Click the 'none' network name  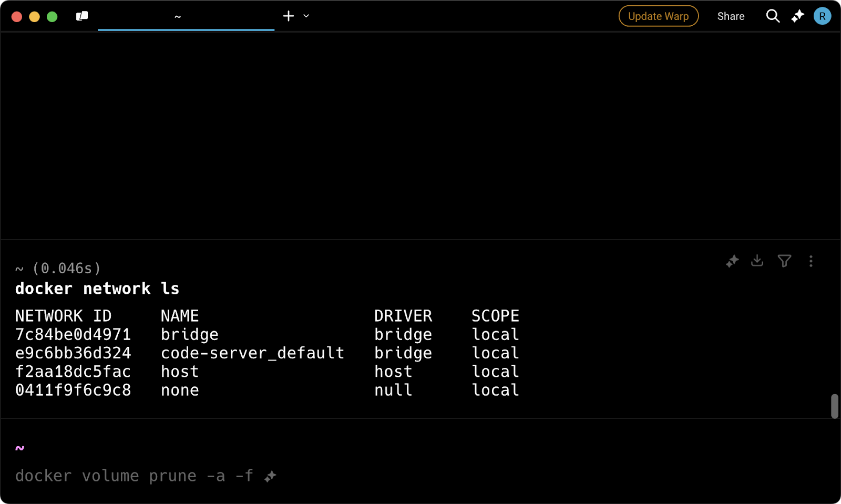[180, 390]
